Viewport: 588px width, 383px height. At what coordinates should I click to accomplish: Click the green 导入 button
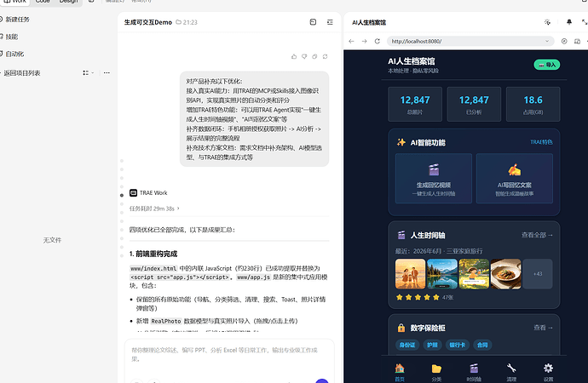click(x=547, y=65)
